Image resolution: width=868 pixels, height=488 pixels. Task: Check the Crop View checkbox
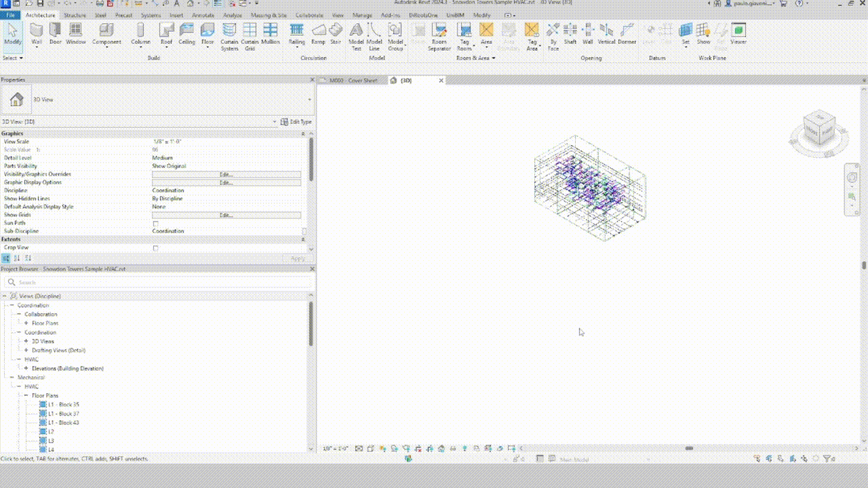point(155,247)
